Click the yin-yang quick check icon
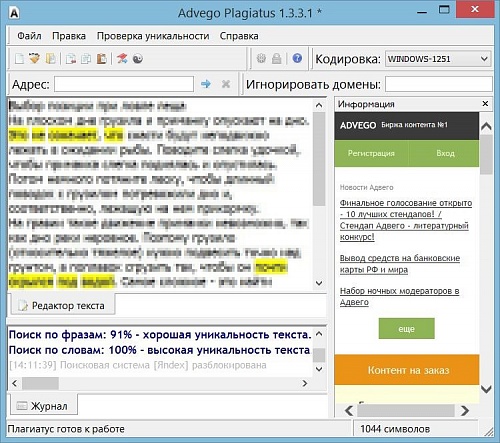This screenshot has width=500, height=443. pyautogui.click(x=138, y=59)
